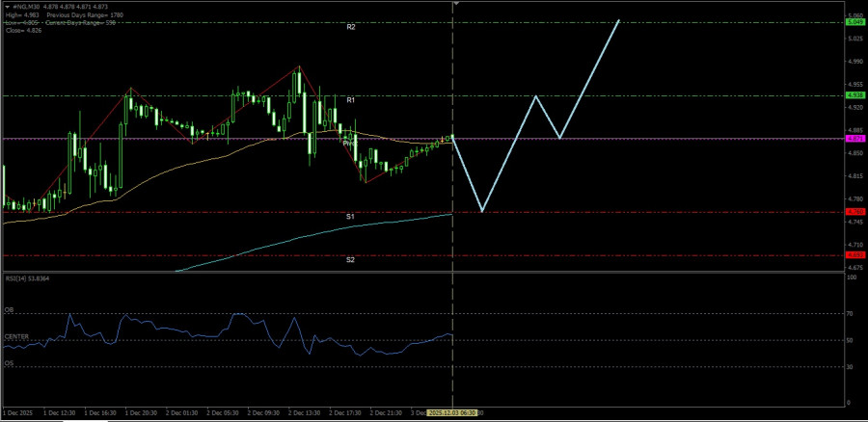Click the 5.049 green price tag

pos(855,22)
